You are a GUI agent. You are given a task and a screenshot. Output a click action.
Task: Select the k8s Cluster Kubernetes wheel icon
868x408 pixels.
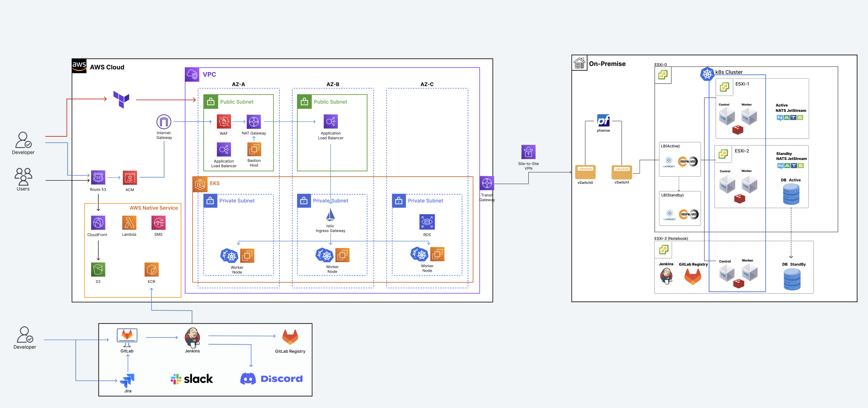click(707, 74)
